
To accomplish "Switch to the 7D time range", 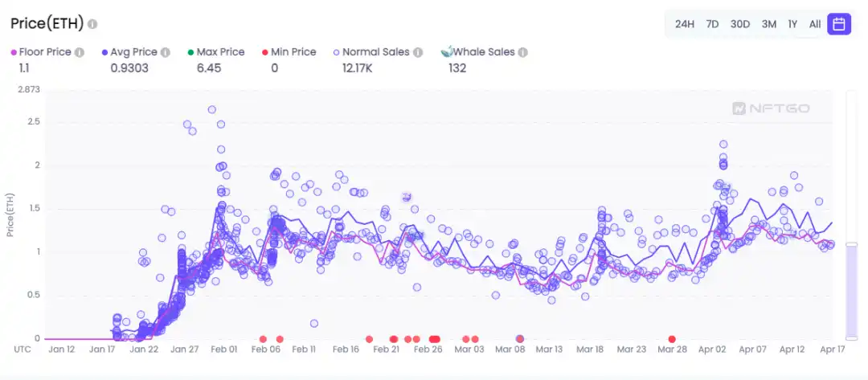I will click(712, 24).
